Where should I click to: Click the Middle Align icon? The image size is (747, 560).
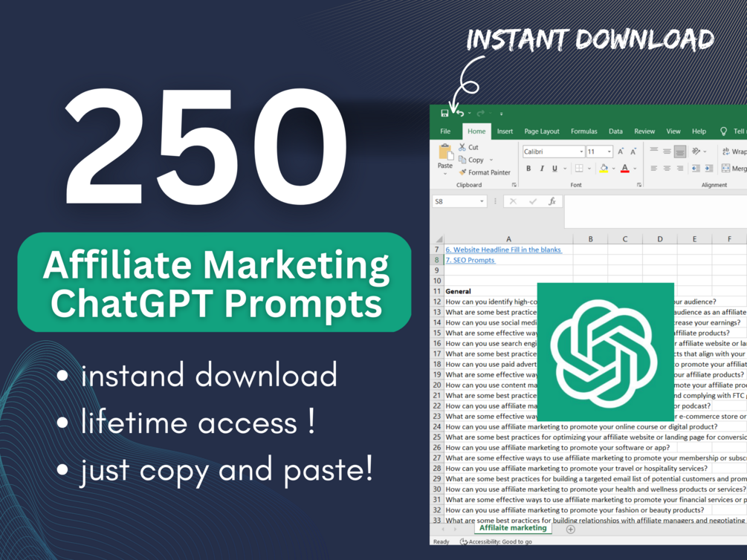click(667, 152)
